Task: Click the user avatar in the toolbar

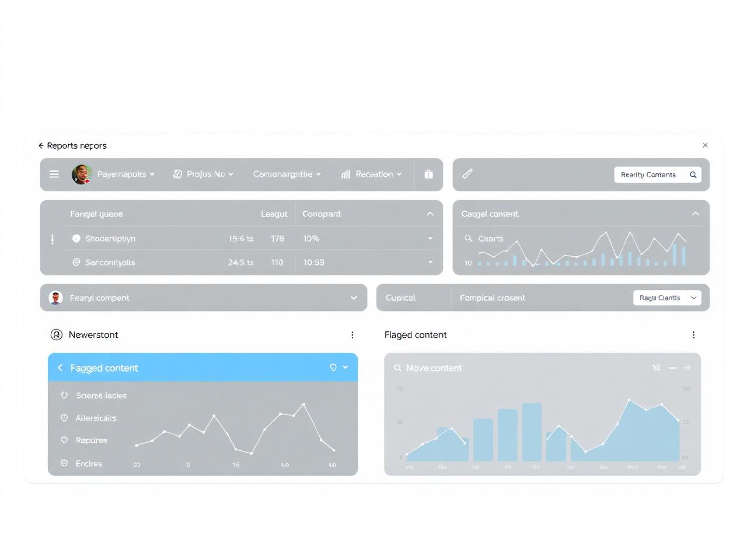Action: [x=82, y=174]
